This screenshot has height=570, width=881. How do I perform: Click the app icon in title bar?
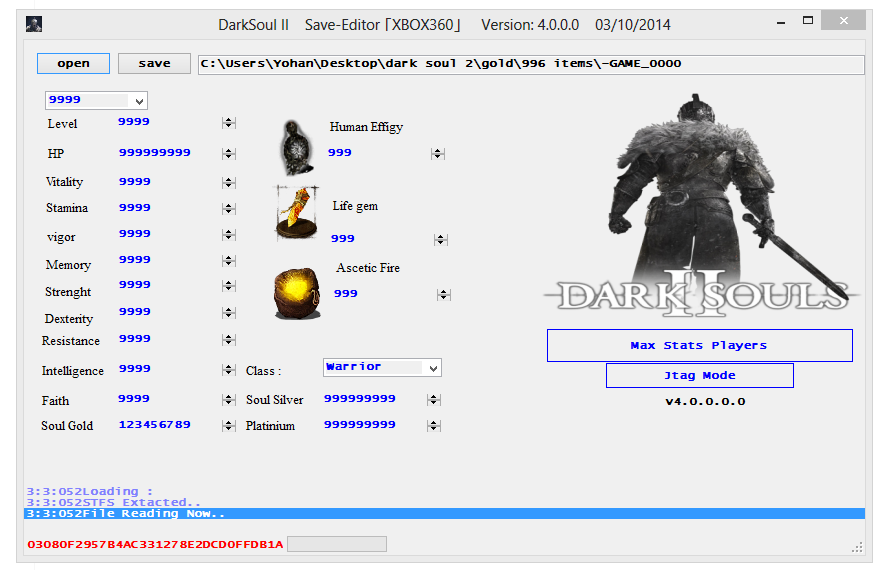33,24
